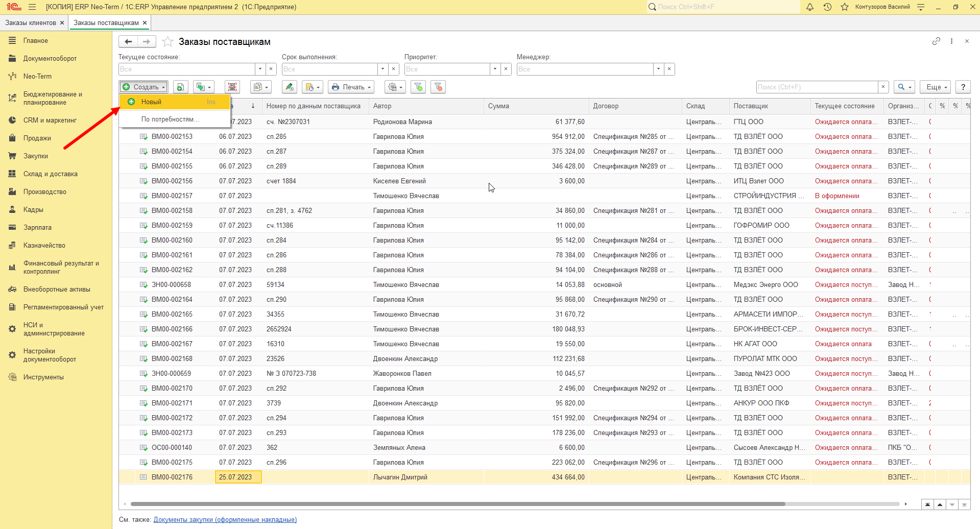The width and height of the screenshot is (980, 529).
Task: Click the orange funnel clear-filter icon
Action: pos(438,87)
